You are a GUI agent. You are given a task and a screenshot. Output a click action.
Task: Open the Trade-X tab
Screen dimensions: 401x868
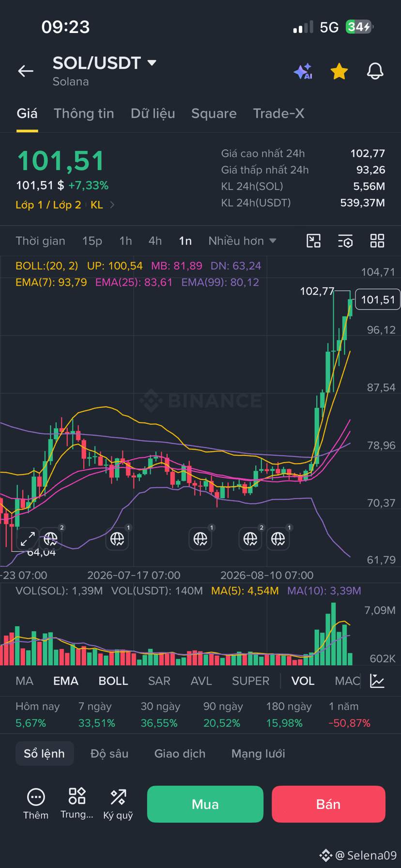click(278, 113)
